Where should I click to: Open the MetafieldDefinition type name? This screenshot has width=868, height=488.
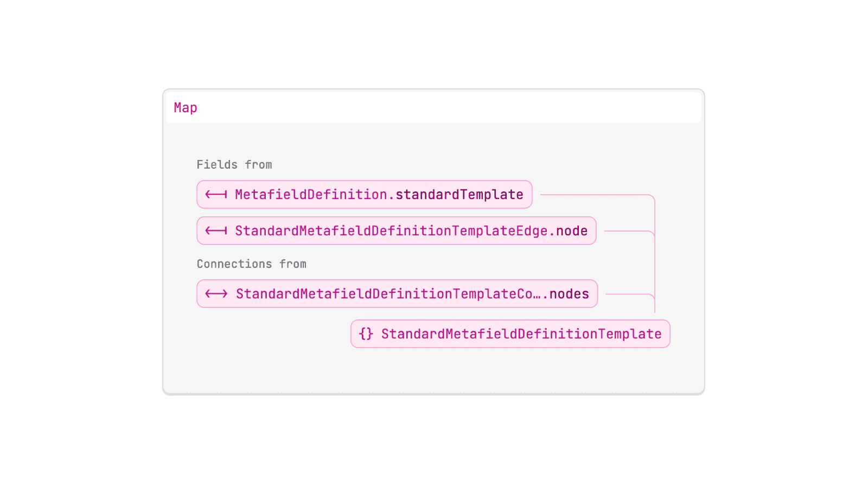[311, 195]
